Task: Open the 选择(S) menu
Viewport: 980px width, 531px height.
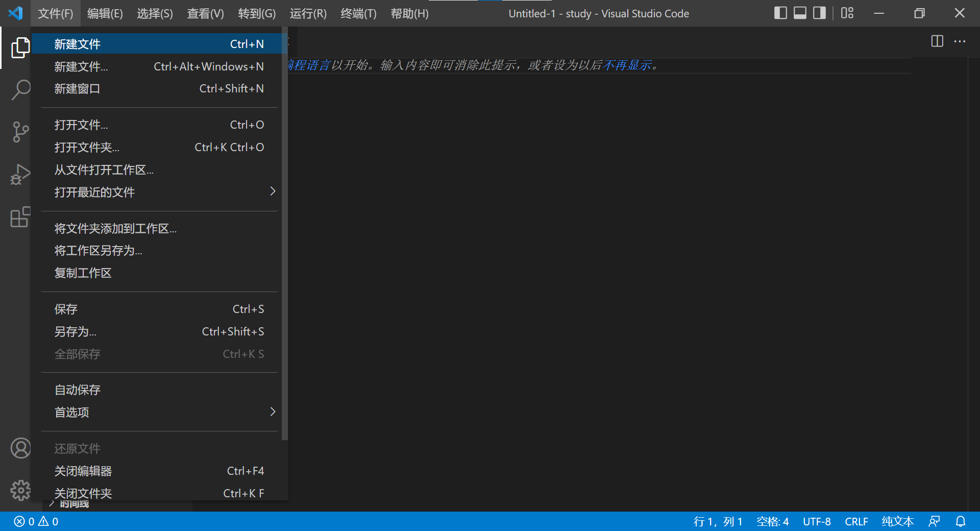Action: click(x=155, y=13)
